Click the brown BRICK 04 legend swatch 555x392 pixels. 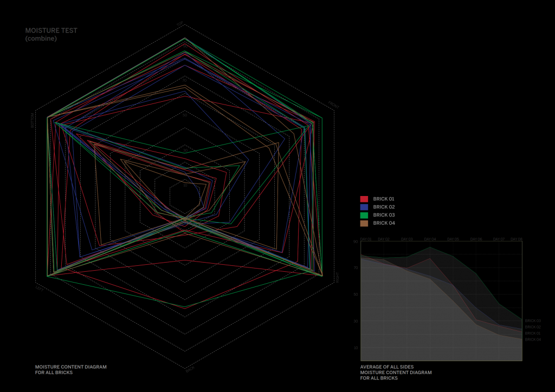[x=364, y=223]
